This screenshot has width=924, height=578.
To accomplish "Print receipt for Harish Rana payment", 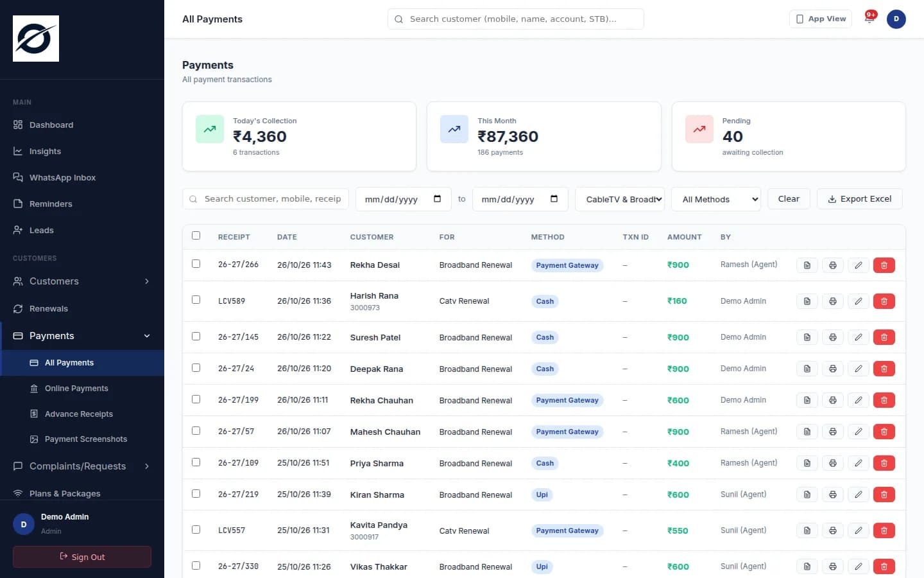I will [x=833, y=301].
